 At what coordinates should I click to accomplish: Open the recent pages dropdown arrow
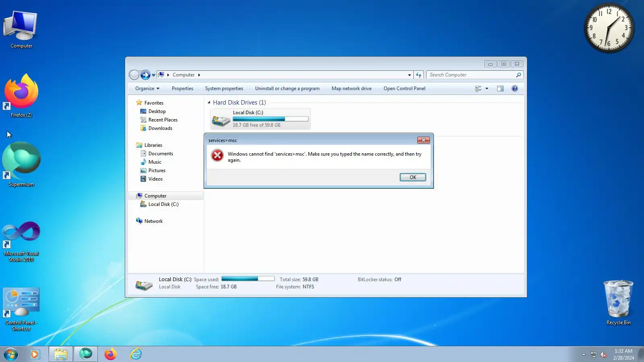[153, 75]
